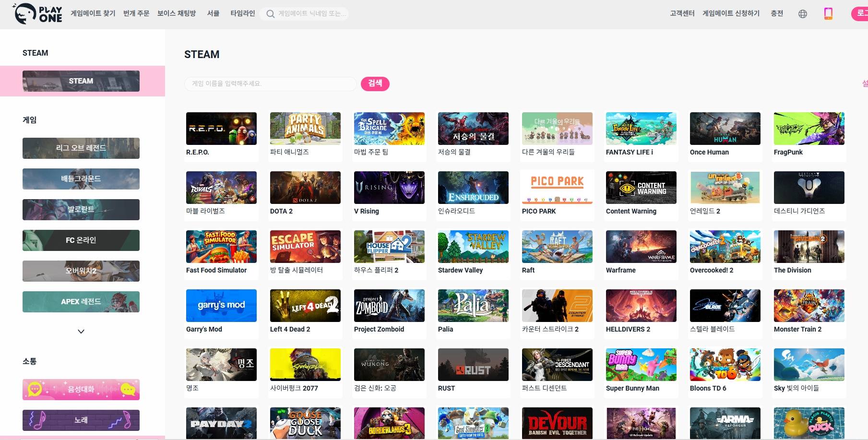The height and width of the screenshot is (440, 868).
Task: Open Garry's Mod thumbnail
Action: pos(221,306)
